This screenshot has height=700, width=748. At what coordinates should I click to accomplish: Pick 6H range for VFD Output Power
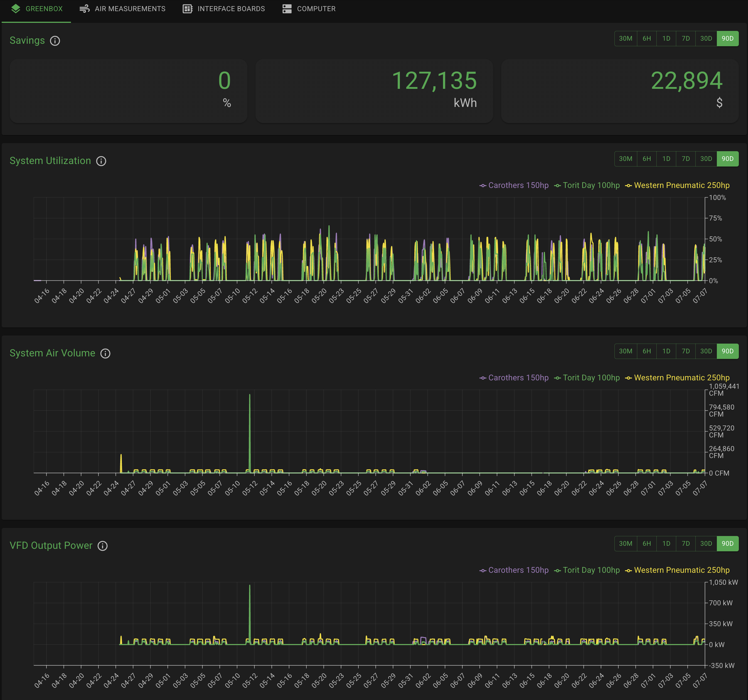[647, 544]
